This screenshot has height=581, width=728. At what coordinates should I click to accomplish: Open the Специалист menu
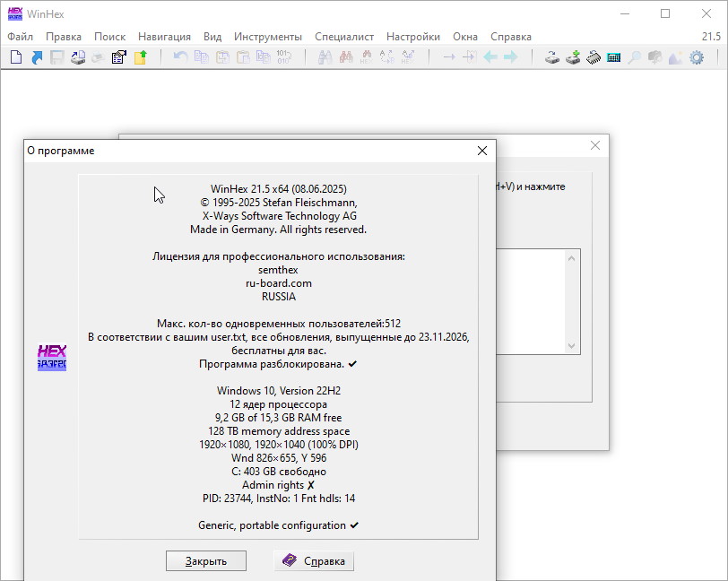pyautogui.click(x=344, y=37)
